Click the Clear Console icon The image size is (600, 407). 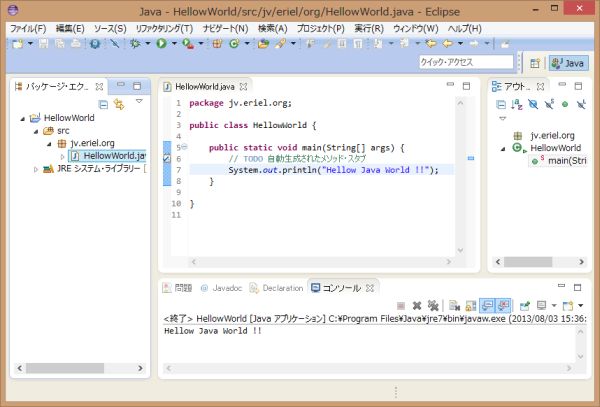coord(454,305)
